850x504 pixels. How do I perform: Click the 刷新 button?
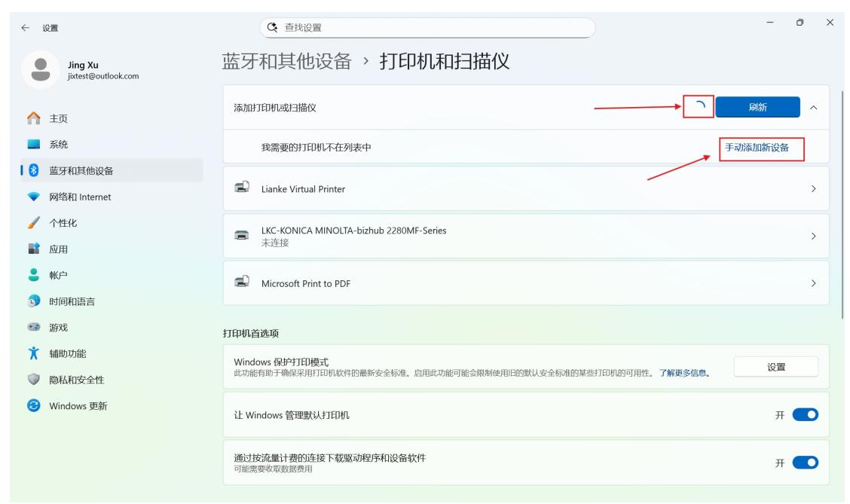(757, 107)
